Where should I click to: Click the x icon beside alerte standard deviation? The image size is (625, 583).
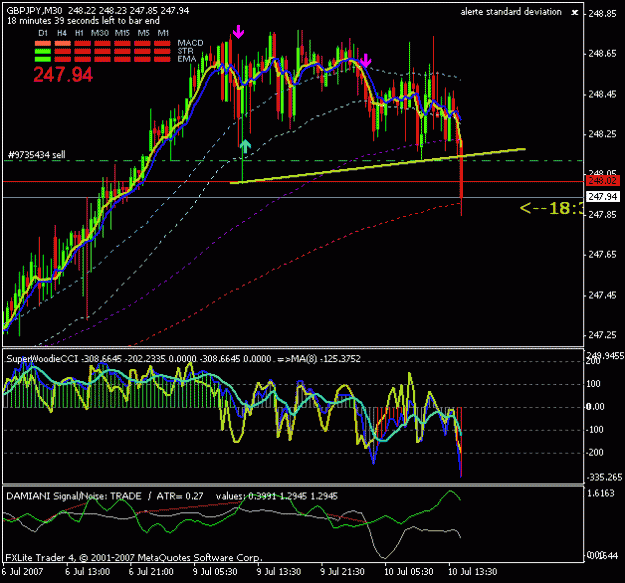[574, 13]
